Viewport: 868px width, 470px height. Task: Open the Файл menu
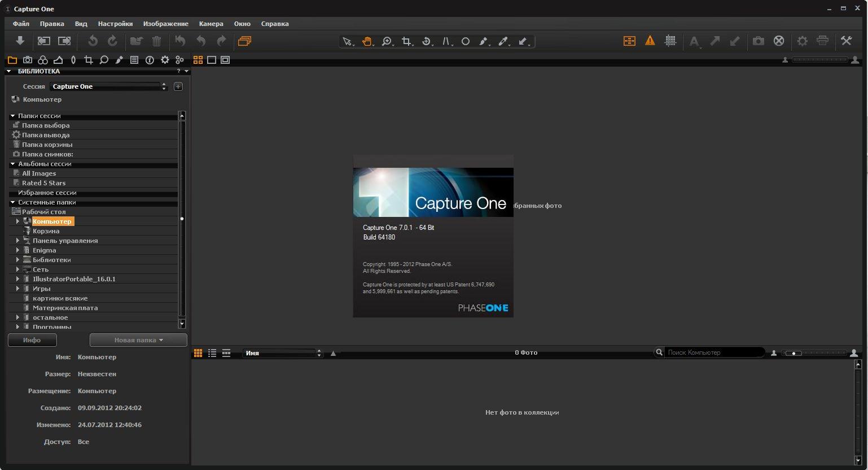point(21,24)
